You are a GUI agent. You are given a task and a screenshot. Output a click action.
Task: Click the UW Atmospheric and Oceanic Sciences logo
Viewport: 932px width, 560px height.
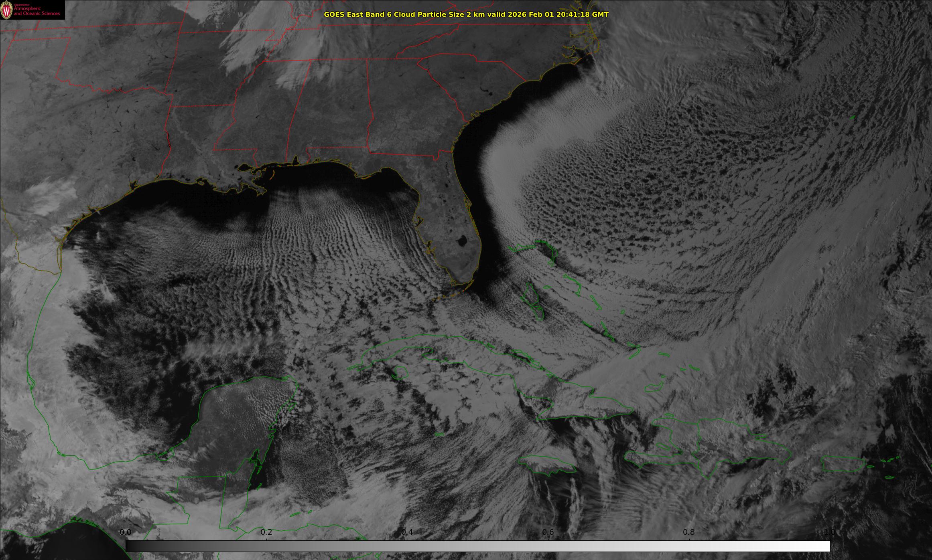click(32, 10)
